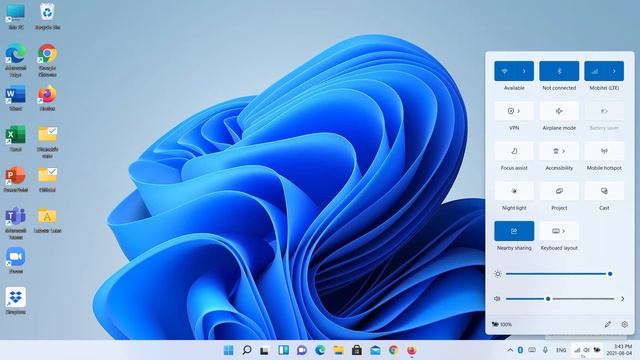Edit quick settings with the pencil icon
The width and height of the screenshot is (640, 360).
(x=608, y=324)
